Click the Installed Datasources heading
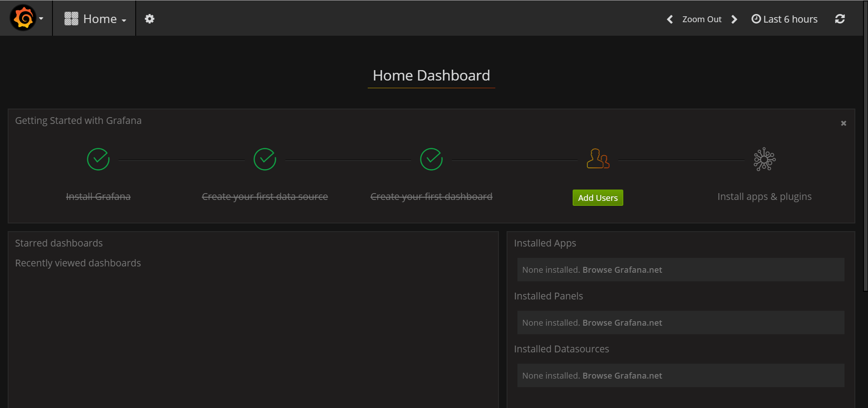This screenshot has height=408, width=868. pyautogui.click(x=561, y=349)
